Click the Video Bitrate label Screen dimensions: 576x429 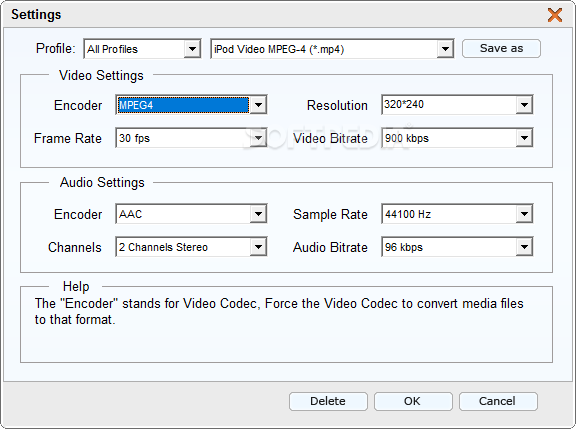(330, 138)
